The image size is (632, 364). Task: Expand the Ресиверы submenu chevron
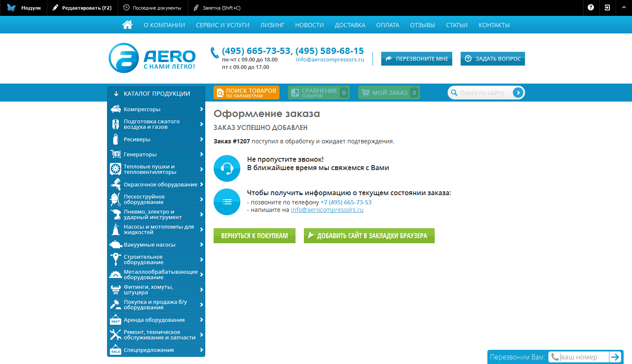point(201,139)
